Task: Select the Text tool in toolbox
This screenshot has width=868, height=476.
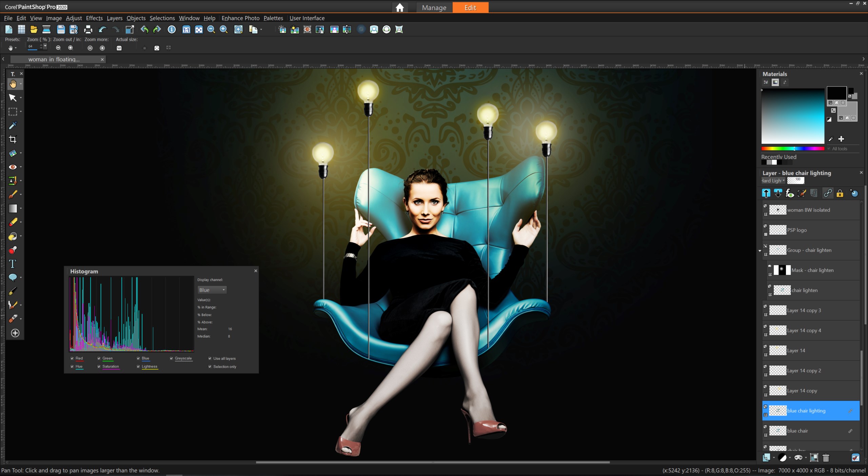Action: click(13, 264)
